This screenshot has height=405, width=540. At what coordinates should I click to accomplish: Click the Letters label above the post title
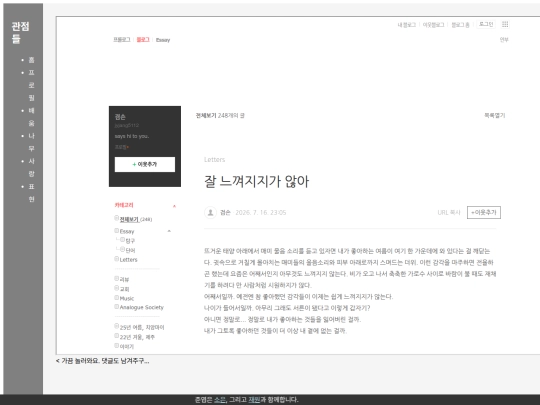[x=214, y=159]
